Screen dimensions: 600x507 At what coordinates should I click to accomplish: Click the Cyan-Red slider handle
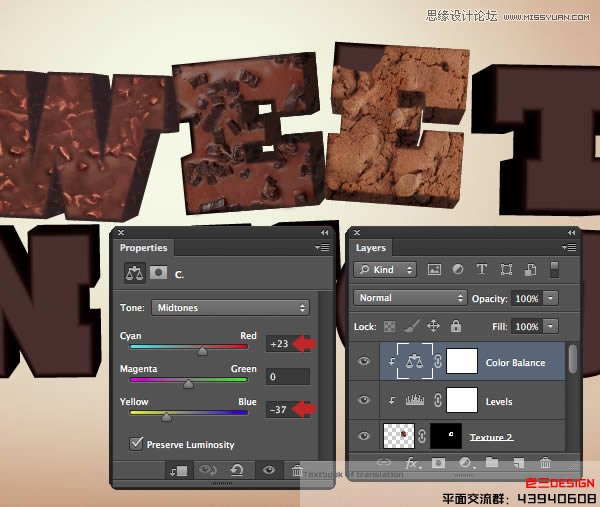[x=202, y=350]
